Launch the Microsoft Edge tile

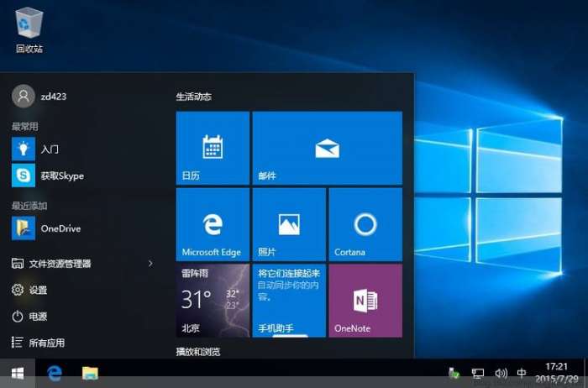pos(213,224)
